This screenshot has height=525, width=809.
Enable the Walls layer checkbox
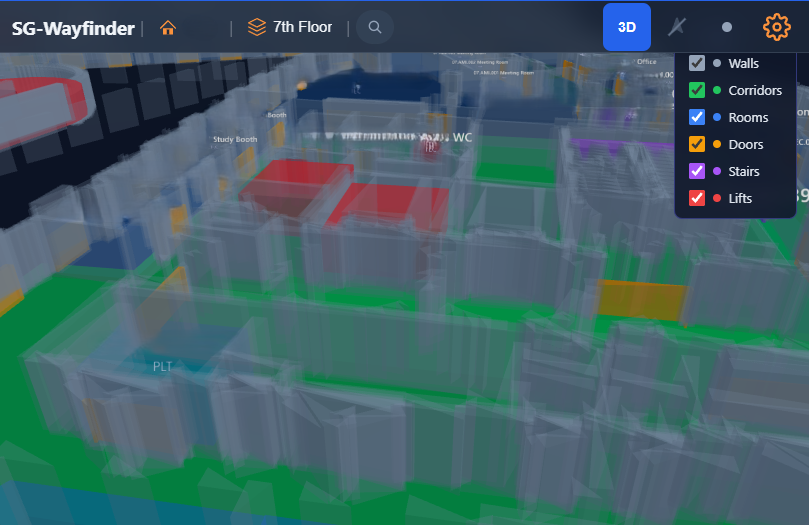(697, 63)
